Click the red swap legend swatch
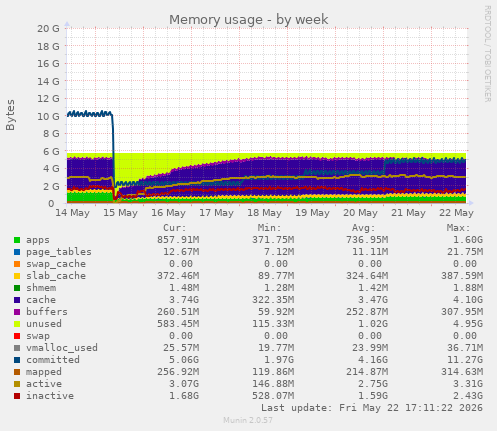 click(x=17, y=336)
